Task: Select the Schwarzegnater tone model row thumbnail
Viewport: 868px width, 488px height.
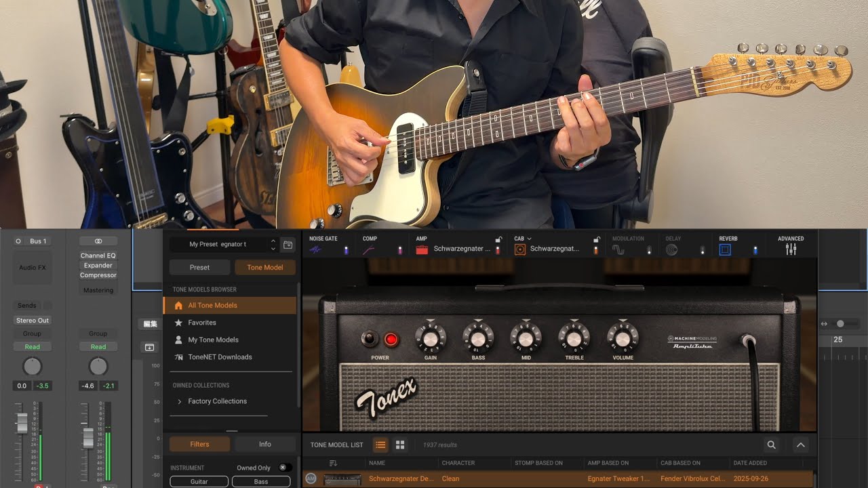Action: coord(342,479)
